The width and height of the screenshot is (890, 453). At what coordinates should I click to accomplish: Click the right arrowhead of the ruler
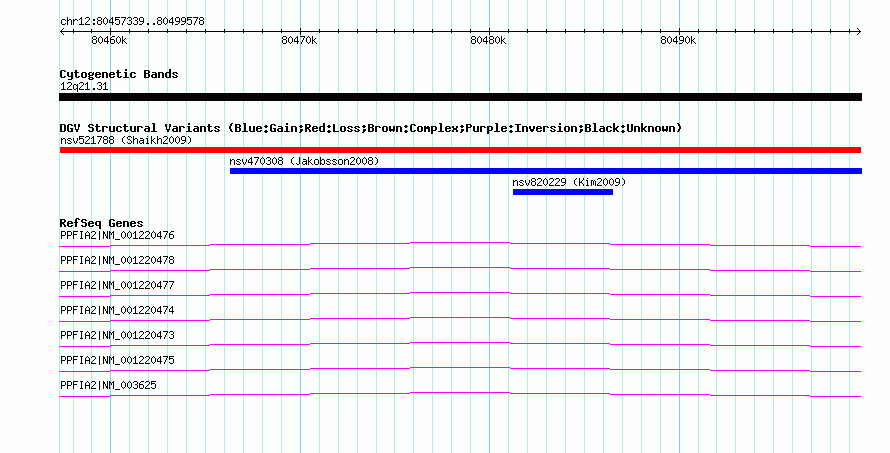click(859, 32)
